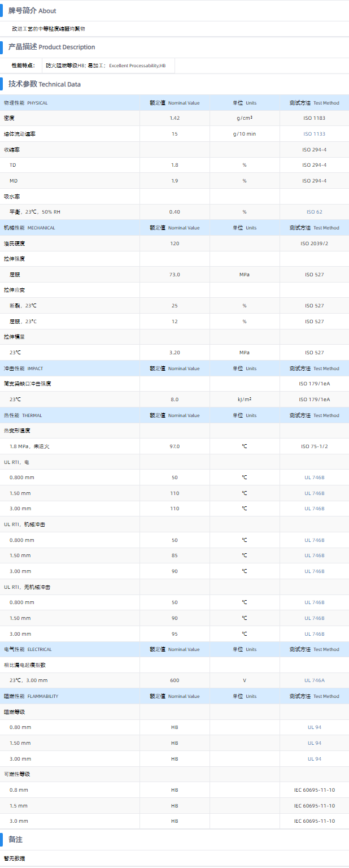Click the density value 1.42 cell
The width and height of the screenshot is (349, 868).
174,118
